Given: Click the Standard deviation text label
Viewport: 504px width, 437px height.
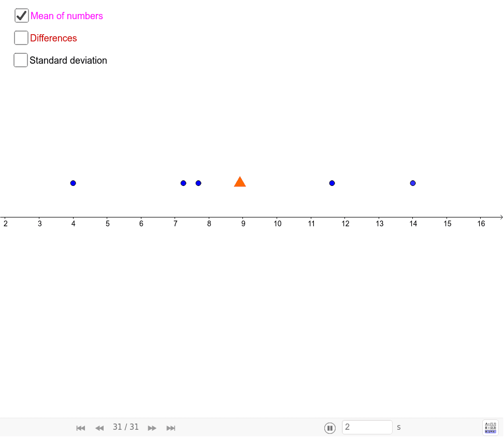Looking at the screenshot, I should 68,60.
